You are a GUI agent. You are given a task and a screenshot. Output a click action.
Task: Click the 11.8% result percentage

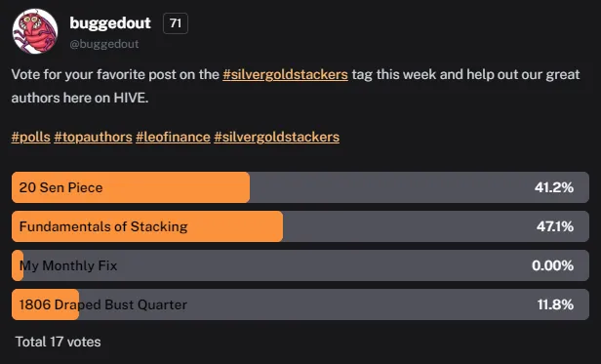555,304
